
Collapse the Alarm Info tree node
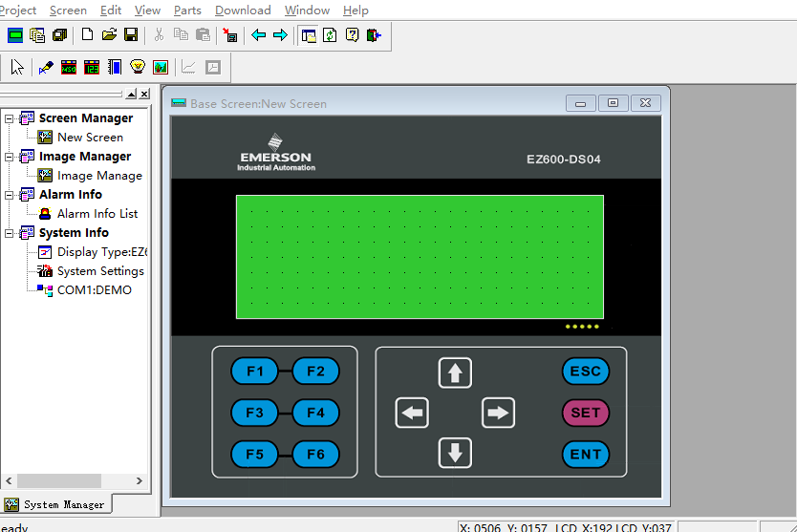[10, 195]
